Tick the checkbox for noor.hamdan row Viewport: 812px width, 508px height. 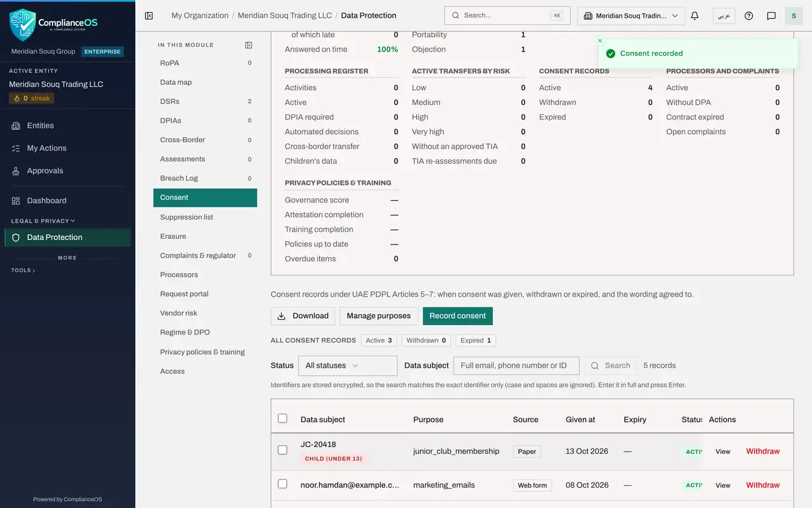coord(283,484)
